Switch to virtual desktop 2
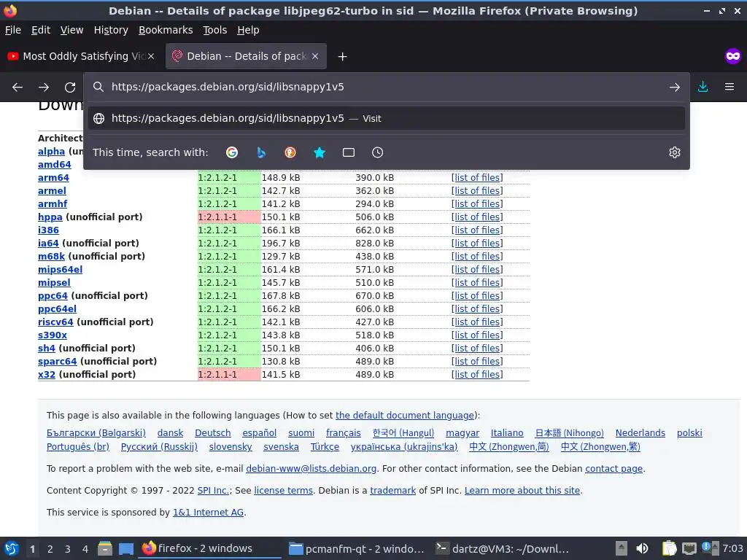The height and width of the screenshot is (560, 747). tap(50, 549)
